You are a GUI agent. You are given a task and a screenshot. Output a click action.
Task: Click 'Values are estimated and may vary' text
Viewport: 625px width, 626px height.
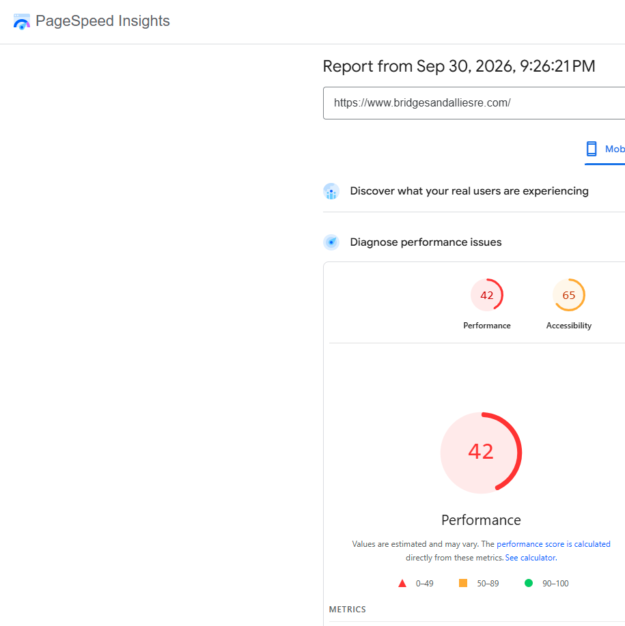tap(415, 544)
